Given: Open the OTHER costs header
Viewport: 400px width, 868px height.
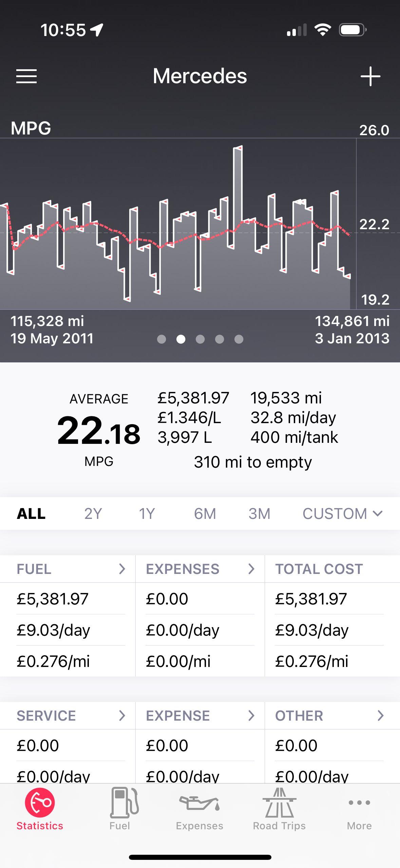Looking at the screenshot, I should click(x=329, y=716).
